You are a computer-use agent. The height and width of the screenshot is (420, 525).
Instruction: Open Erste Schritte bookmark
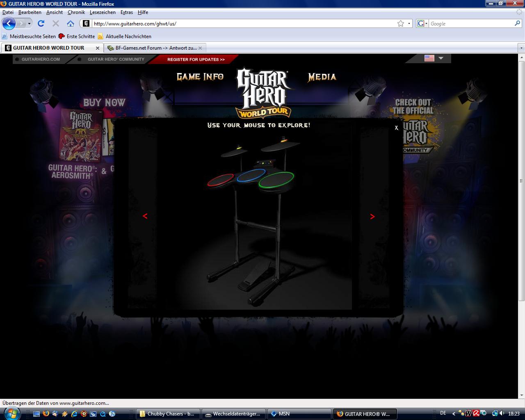[77, 37]
